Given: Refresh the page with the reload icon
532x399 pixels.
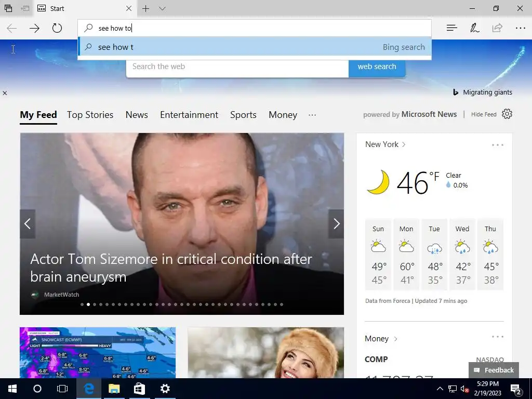Looking at the screenshot, I should click(57, 28).
